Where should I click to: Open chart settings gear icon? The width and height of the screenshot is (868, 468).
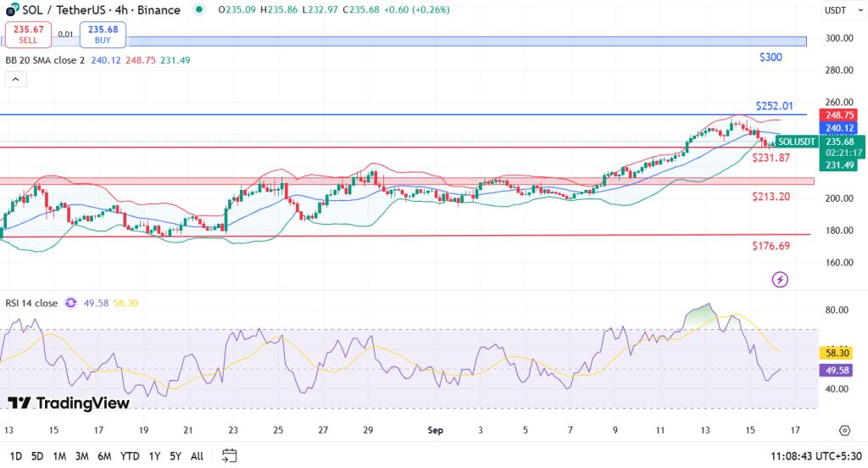[844, 431]
